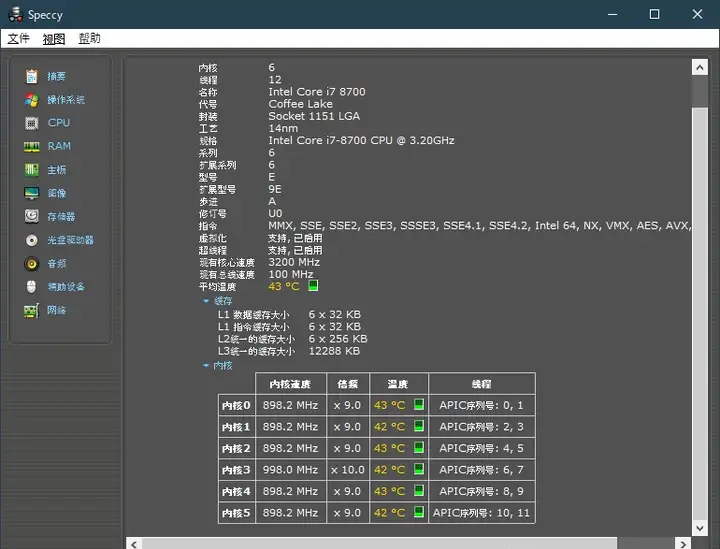
Task: Click green temperature indicator beside 平均温度
Action: 313,286
